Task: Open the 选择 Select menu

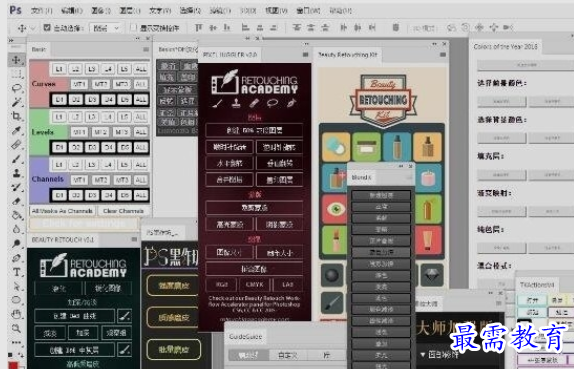Action: [190, 11]
